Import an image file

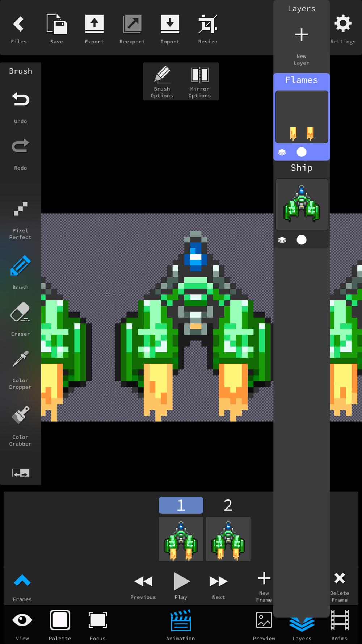[x=170, y=30]
